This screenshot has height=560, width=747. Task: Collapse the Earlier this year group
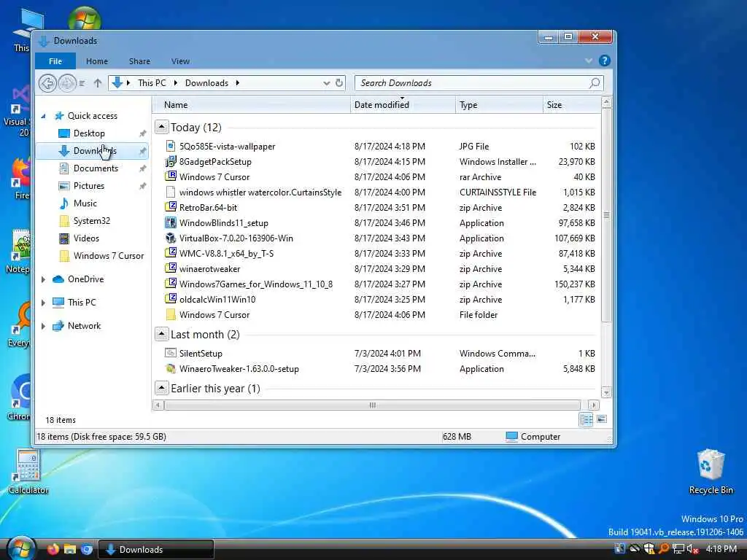161,388
